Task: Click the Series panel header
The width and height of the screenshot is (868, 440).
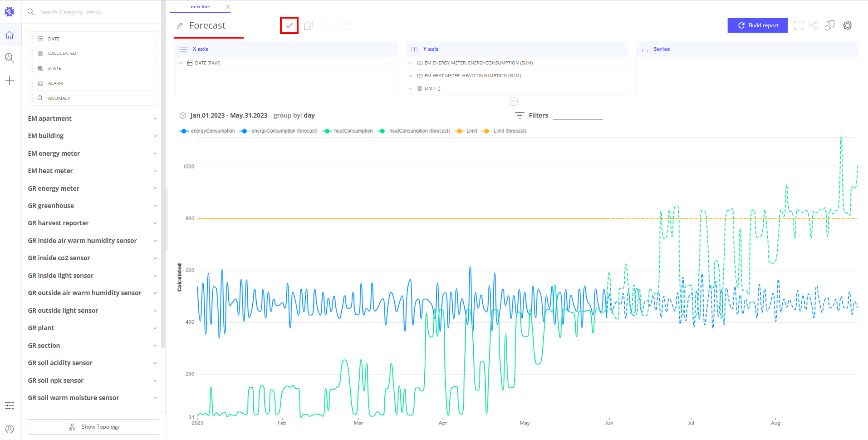Action: (747, 49)
